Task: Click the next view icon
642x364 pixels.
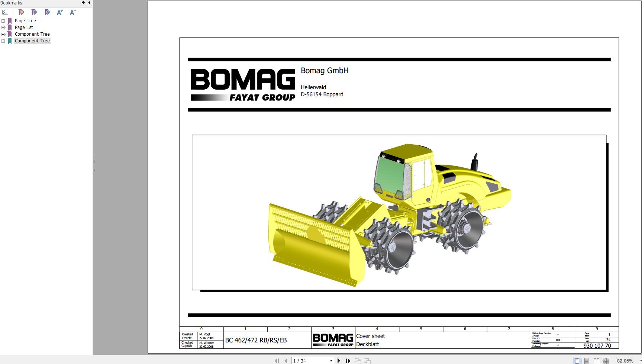Action: (x=367, y=361)
